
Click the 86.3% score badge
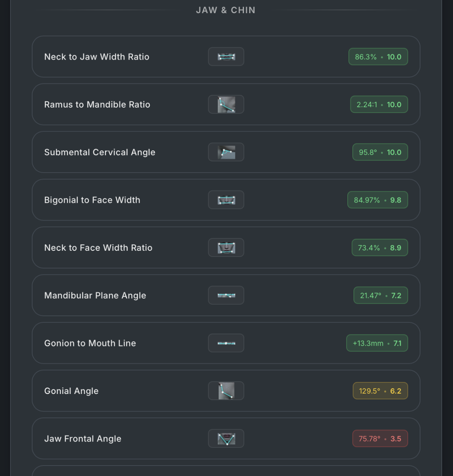tap(378, 57)
